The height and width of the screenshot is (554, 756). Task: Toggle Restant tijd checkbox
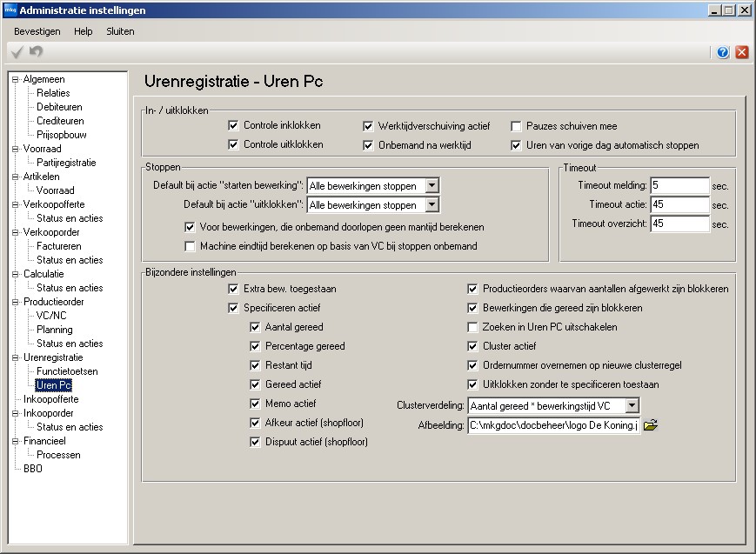[x=255, y=365]
